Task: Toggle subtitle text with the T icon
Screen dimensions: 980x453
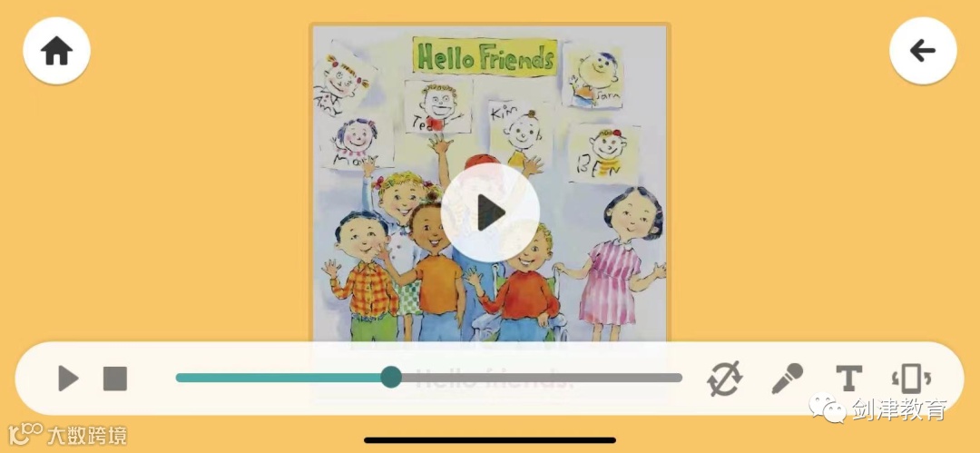Action: coord(848,379)
